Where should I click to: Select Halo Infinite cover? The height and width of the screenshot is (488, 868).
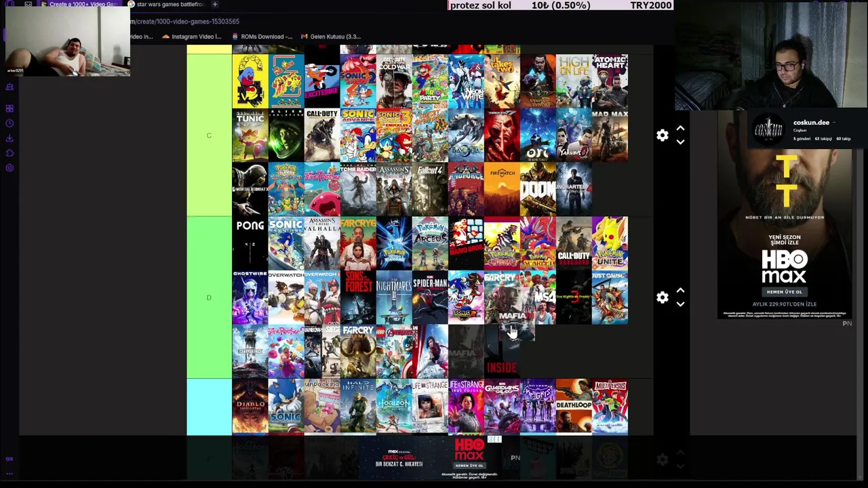point(358,407)
